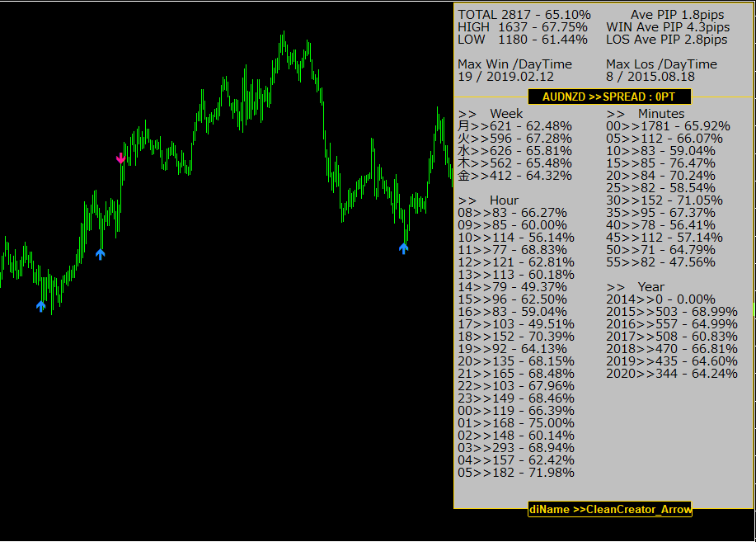The height and width of the screenshot is (542, 756).
Task: Click the Ave PIP 1.8pips value
Action: coord(678,15)
